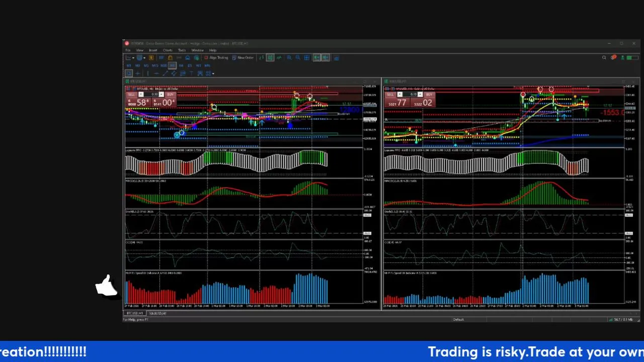The image size is (644, 362).
Task: Click the New Chart toolbar icon
Action: click(x=128, y=58)
